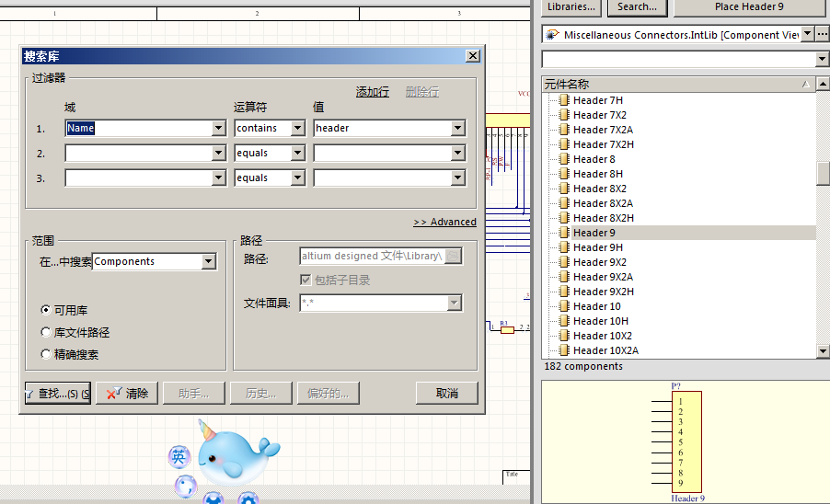Viewport: 830px width, 504px height.
Task: Open the 文件面具 file mask dropdown
Action: click(x=454, y=303)
